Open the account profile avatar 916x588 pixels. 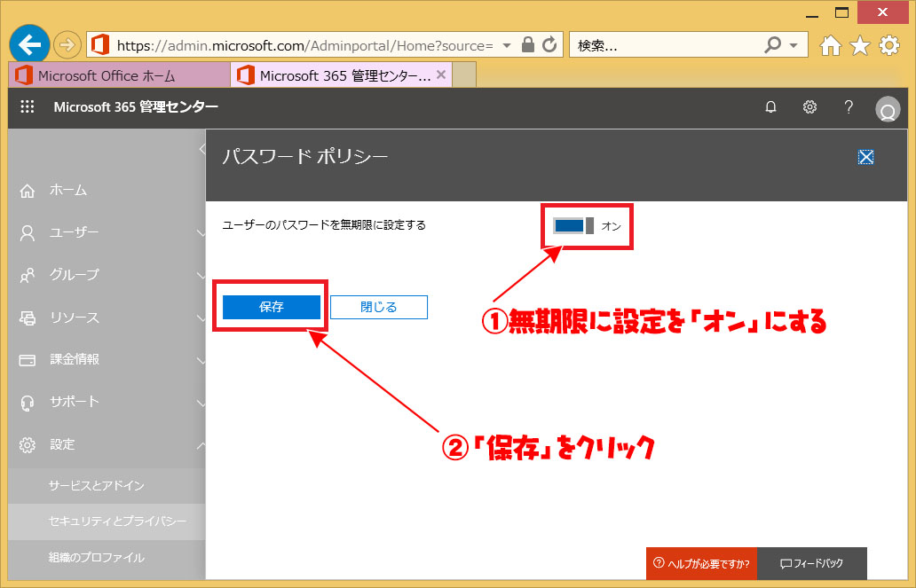(x=888, y=108)
